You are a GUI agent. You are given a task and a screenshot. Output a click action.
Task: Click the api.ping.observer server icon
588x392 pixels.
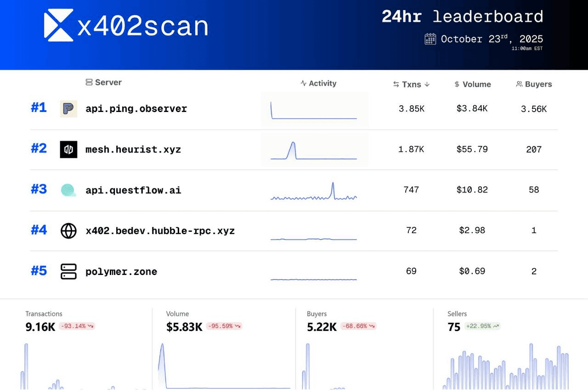pos(68,109)
